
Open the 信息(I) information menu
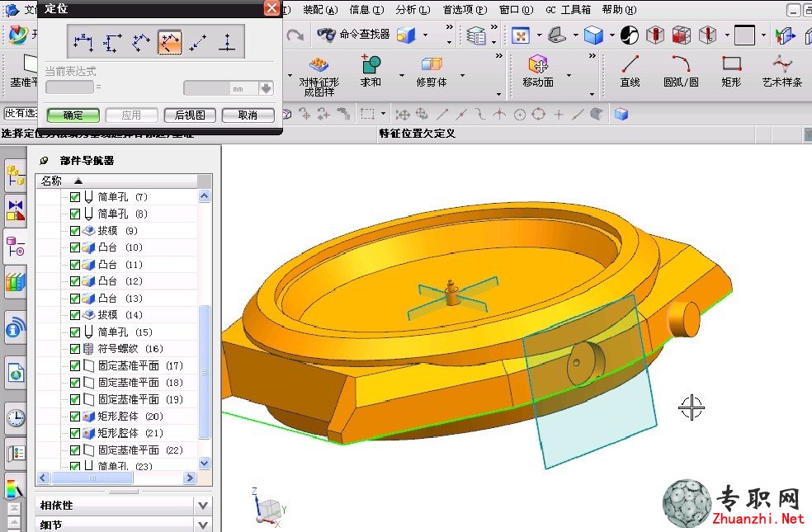366,10
